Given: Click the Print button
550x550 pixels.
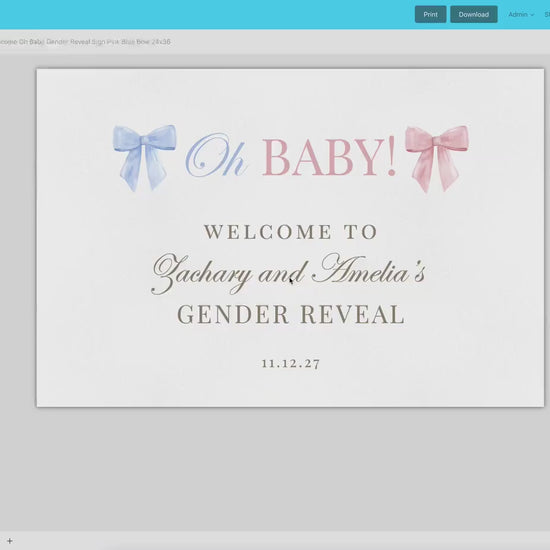Looking at the screenshot, I should (x=430, y=14).
